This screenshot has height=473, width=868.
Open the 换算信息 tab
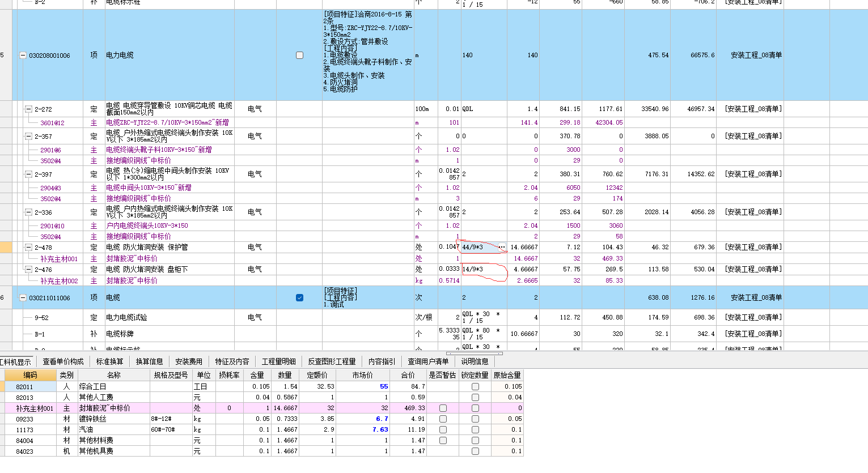coord(149,361)
